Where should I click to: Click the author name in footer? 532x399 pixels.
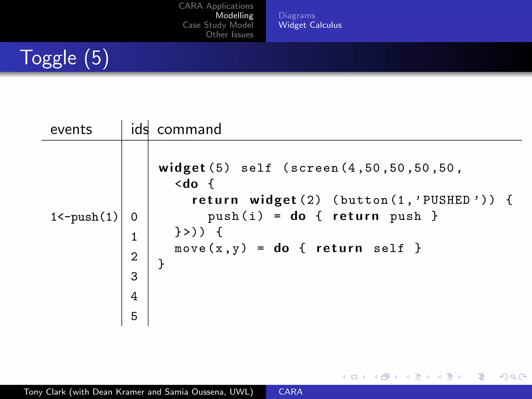(x=138, y=392)
